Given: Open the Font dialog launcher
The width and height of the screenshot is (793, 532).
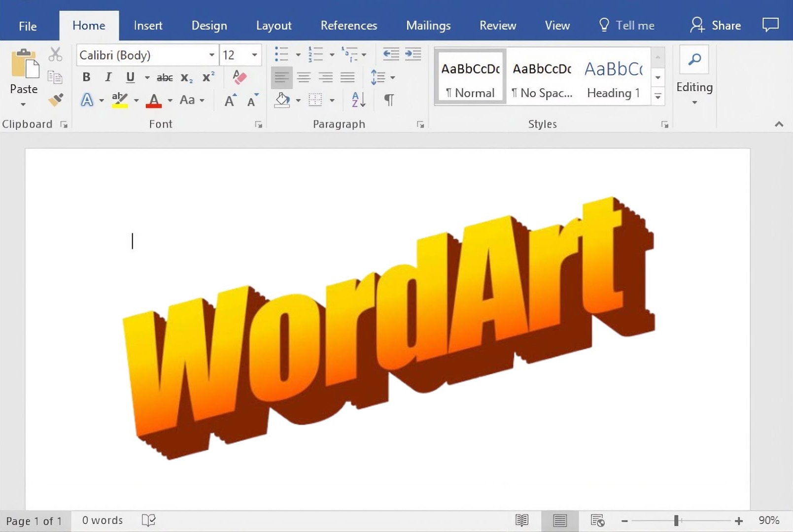Looking at the screenshot, I should 258,125.
